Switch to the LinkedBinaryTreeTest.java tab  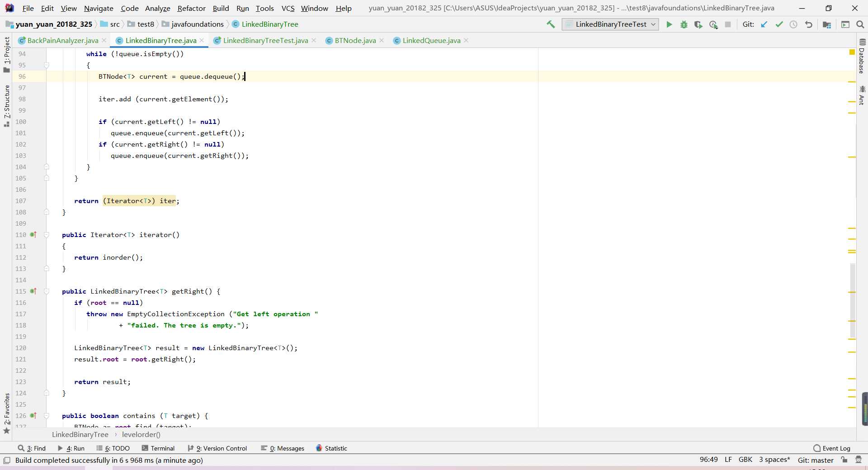265,41
